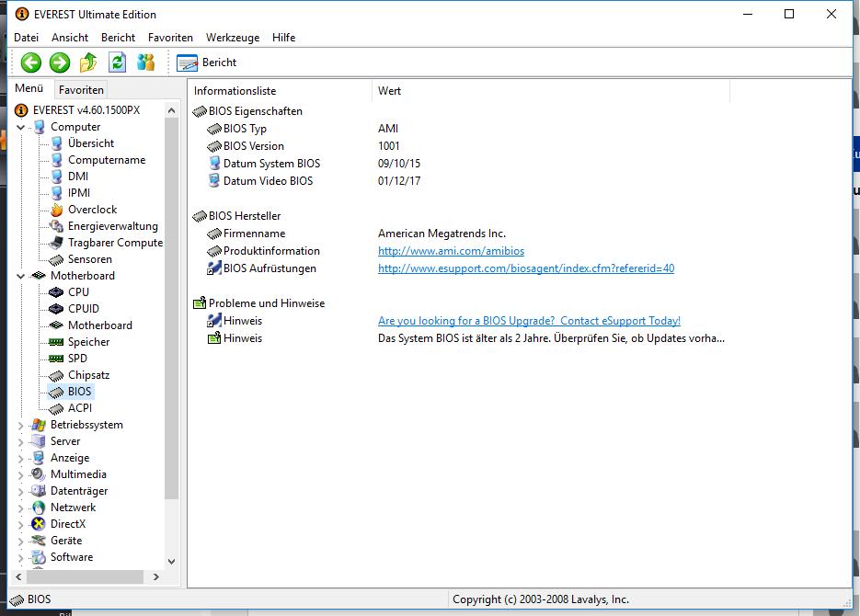Expand the Datenträger node
Image resolution: width=860 pixels, height=616 pixels.
(x=21, y=492)
